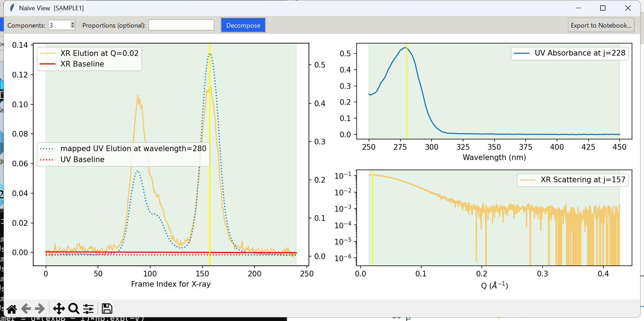Click the Home reset view icon
Screen dimensions: 644x321
click(12, 309)
